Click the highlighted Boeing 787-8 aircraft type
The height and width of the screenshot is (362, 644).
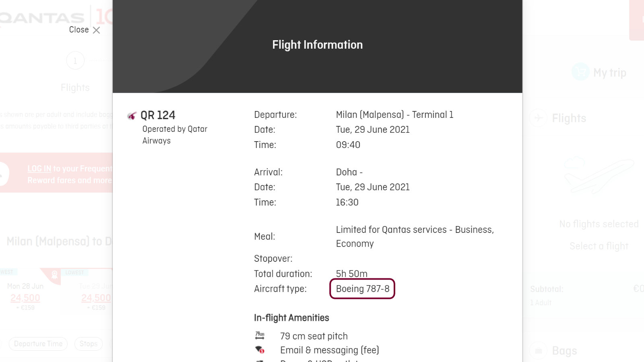[362, 289]
